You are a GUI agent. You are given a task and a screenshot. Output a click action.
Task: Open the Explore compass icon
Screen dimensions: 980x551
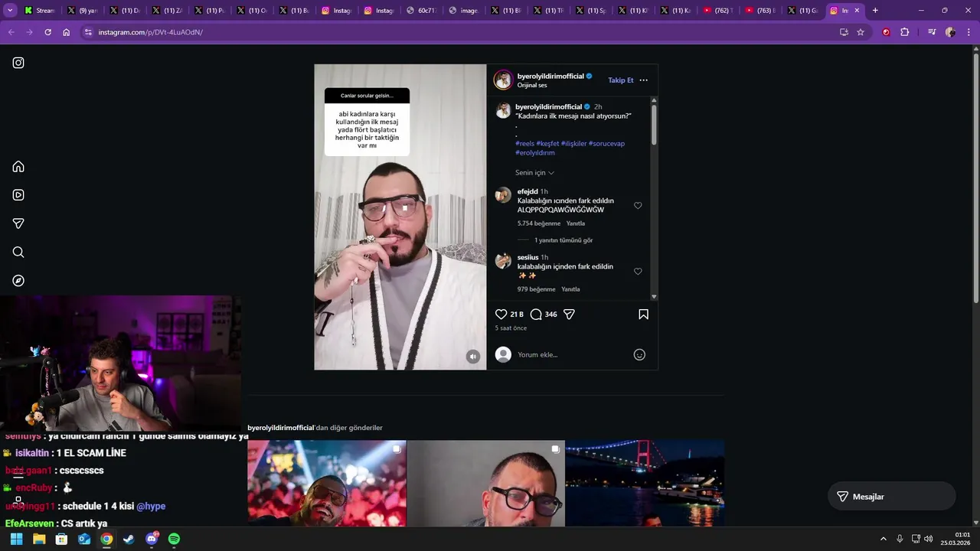coord(18,281)
